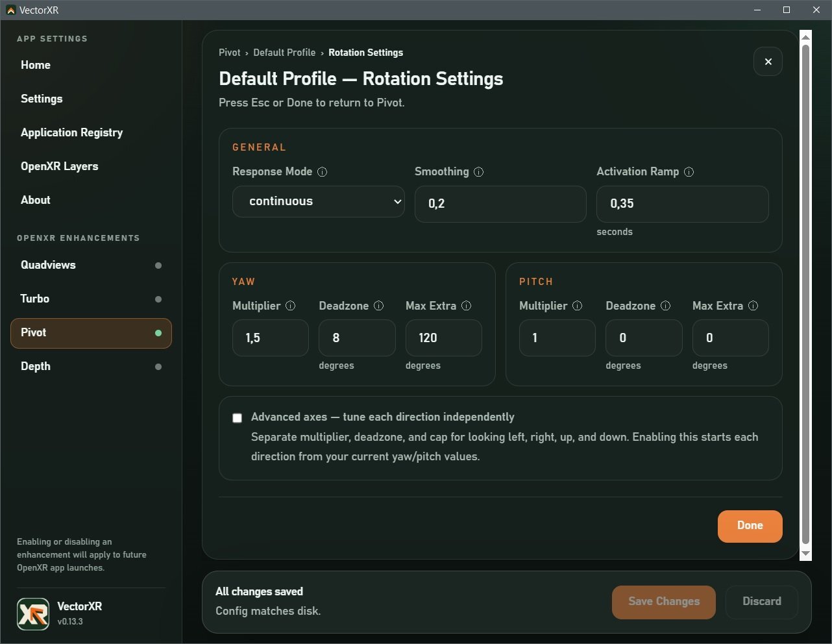Click the Activation Ramp input field

[x=683, y=204]
